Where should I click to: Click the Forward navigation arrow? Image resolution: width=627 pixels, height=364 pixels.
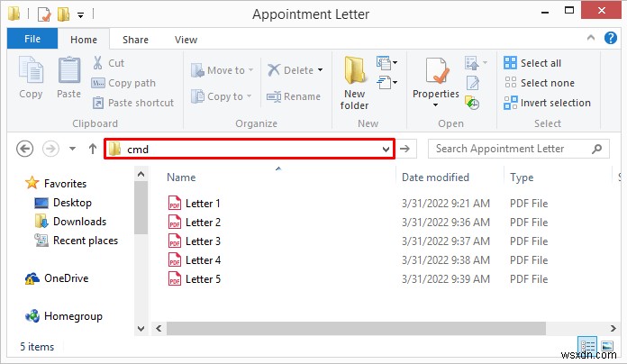click(50, 150)
